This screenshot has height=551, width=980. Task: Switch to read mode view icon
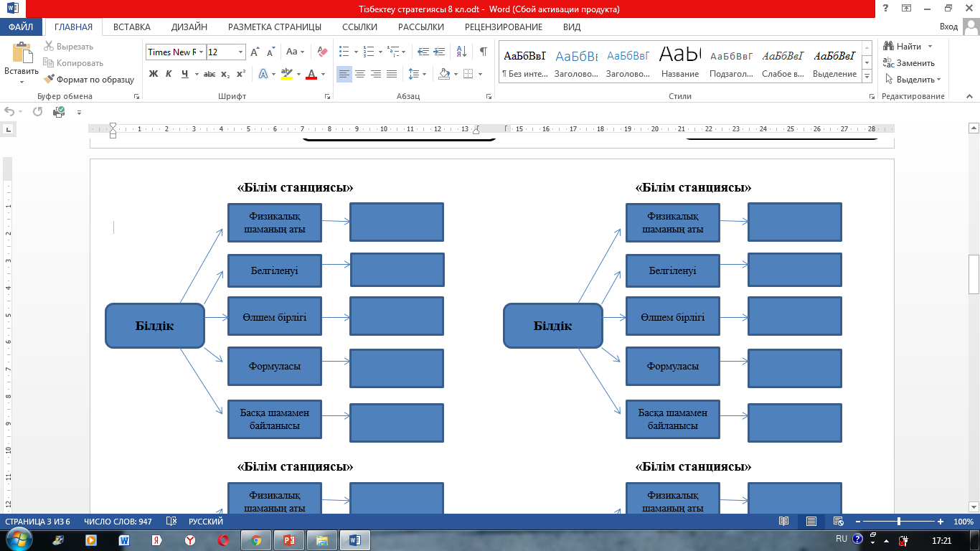point(784,522)
